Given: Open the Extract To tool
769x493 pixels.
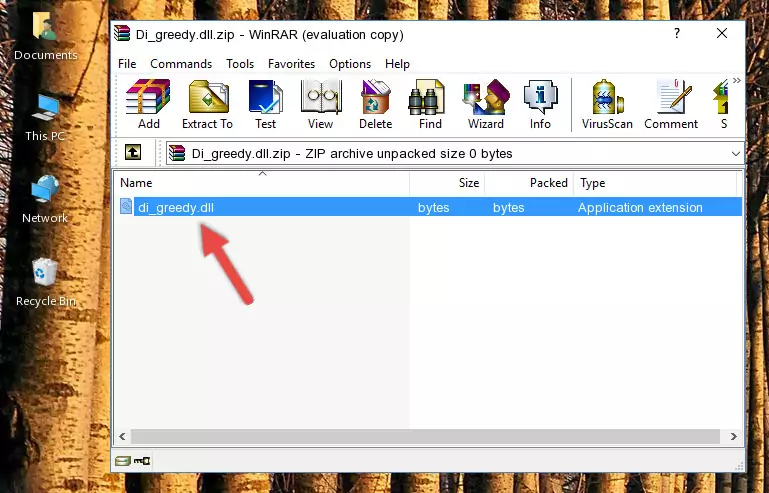Looking at the screenshot, I should pyautogui.click(x=207, y=104).
